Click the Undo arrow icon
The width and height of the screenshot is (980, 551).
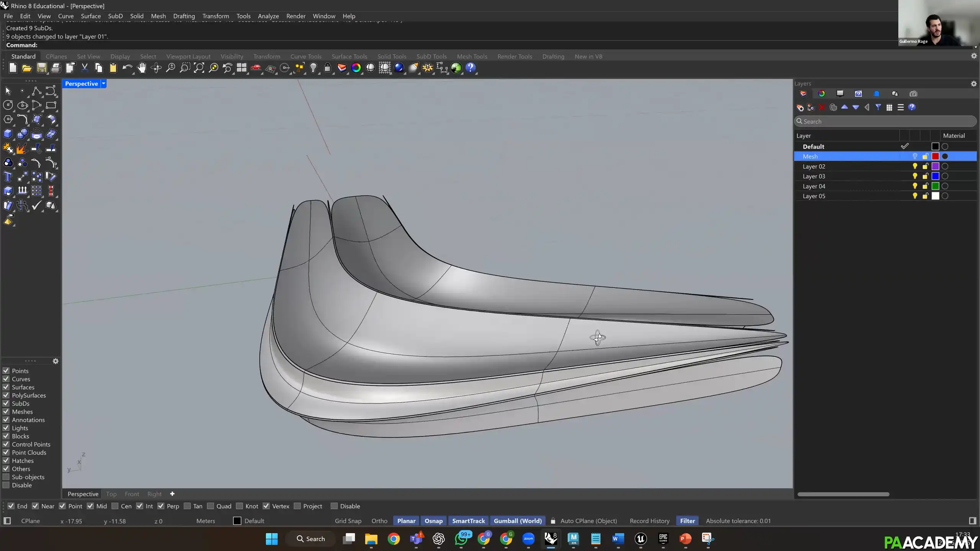(x=127, y=68)
